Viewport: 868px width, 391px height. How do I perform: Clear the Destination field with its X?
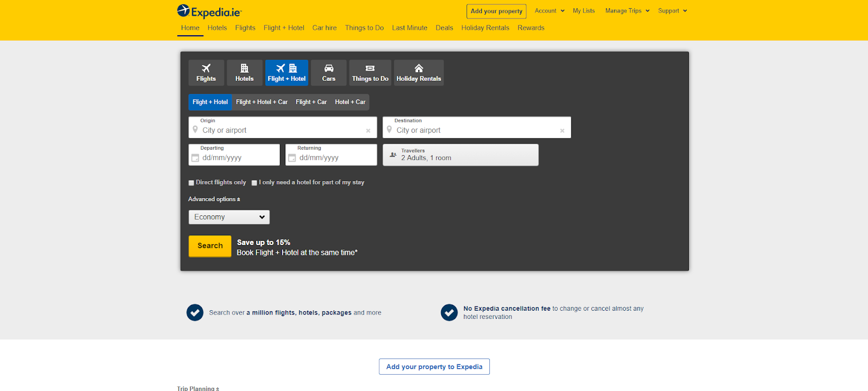pos(563,131)
